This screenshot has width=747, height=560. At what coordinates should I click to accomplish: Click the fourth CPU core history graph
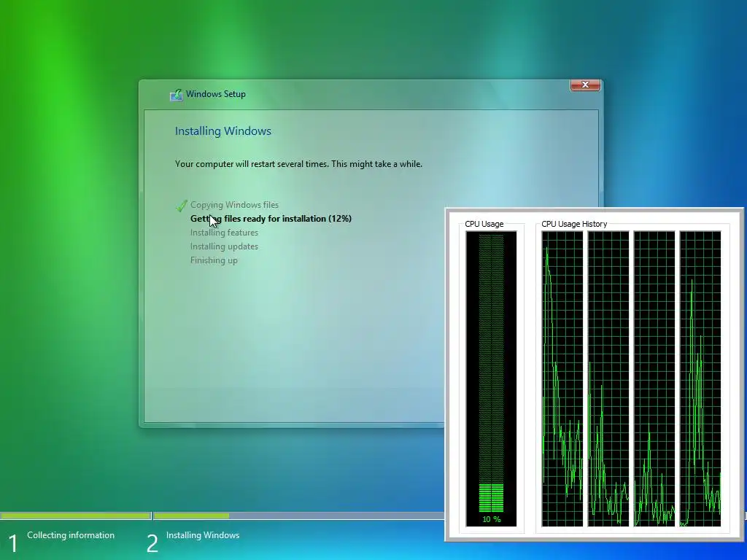700,379
